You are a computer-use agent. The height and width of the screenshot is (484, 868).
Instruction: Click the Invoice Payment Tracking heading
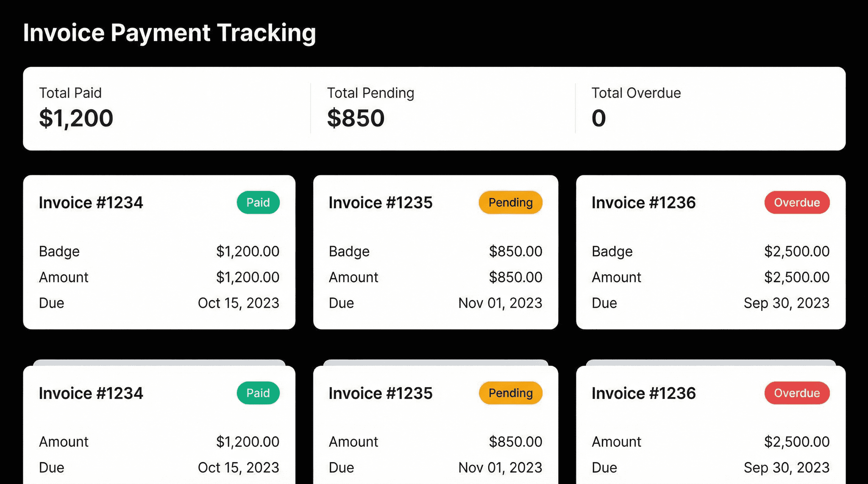click(170, 33)
